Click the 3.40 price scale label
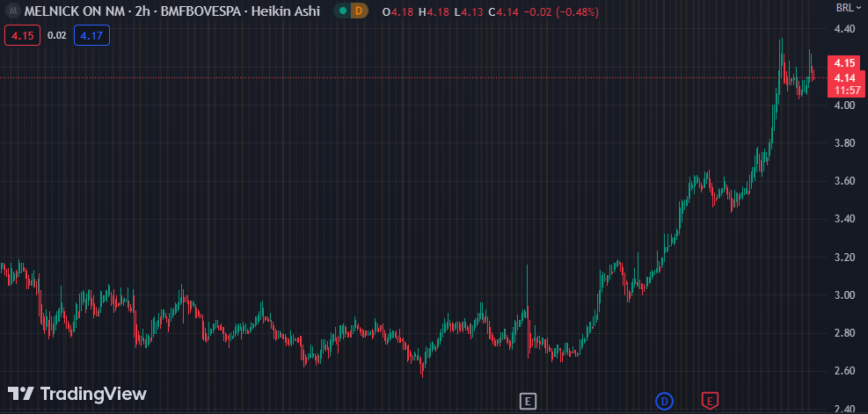 coord(845,219)
